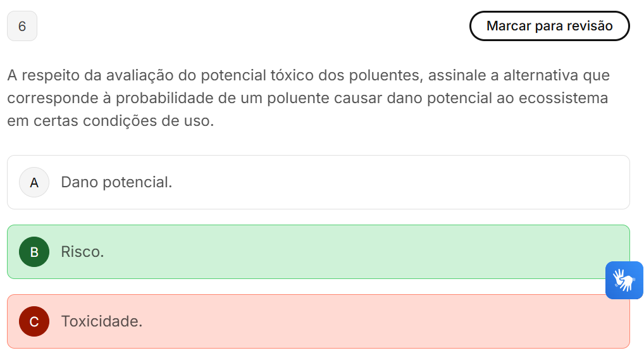Select the letter A option circle
The width and height of the screenshot is (644, 360).
coord(34,183)
